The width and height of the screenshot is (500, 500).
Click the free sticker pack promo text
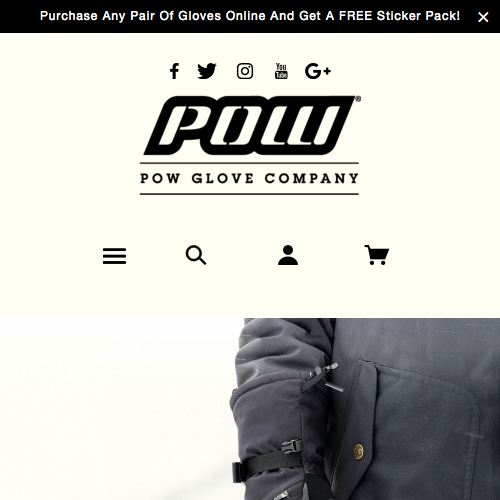(x=250, y=16)
